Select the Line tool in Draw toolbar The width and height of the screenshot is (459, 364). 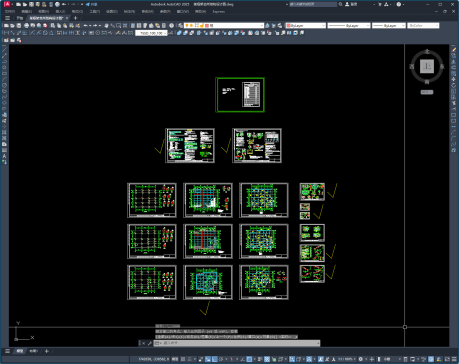[x=4, y=49]
